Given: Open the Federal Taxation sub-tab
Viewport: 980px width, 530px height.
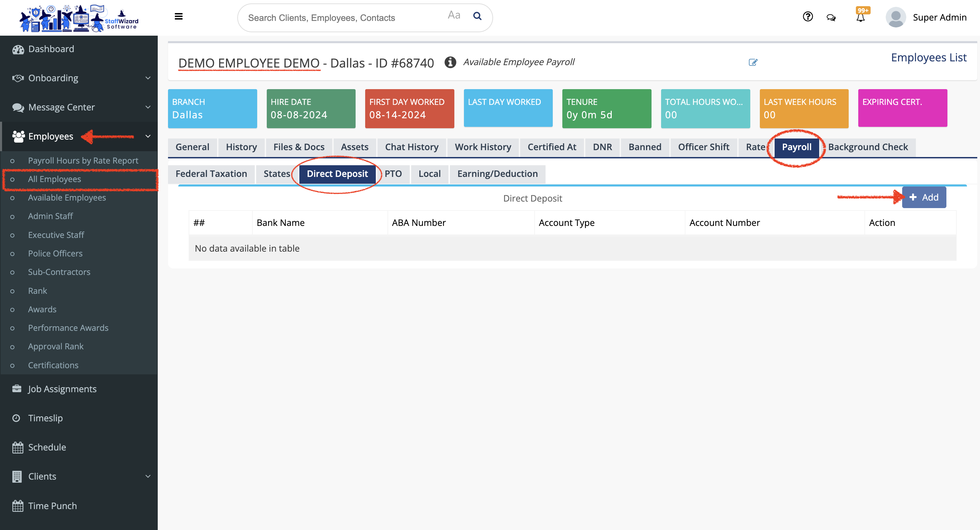Looking at the screenshot, I should (211, 174).
